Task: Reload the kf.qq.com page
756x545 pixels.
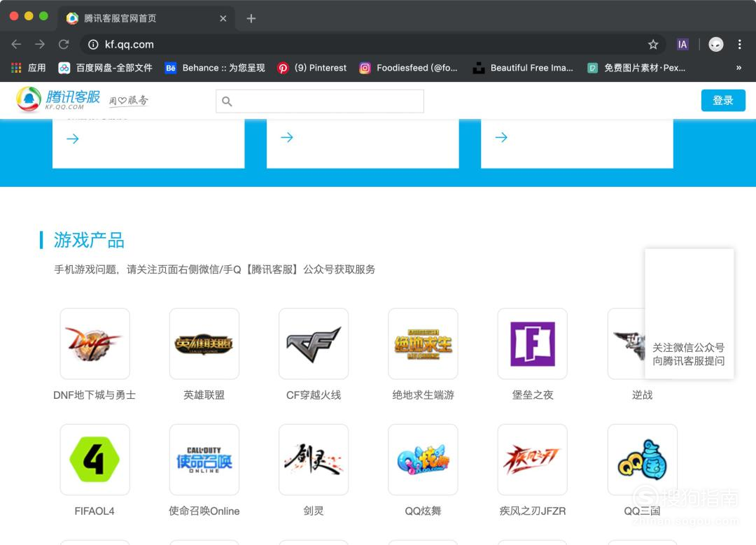Action: tap(64, 44)
